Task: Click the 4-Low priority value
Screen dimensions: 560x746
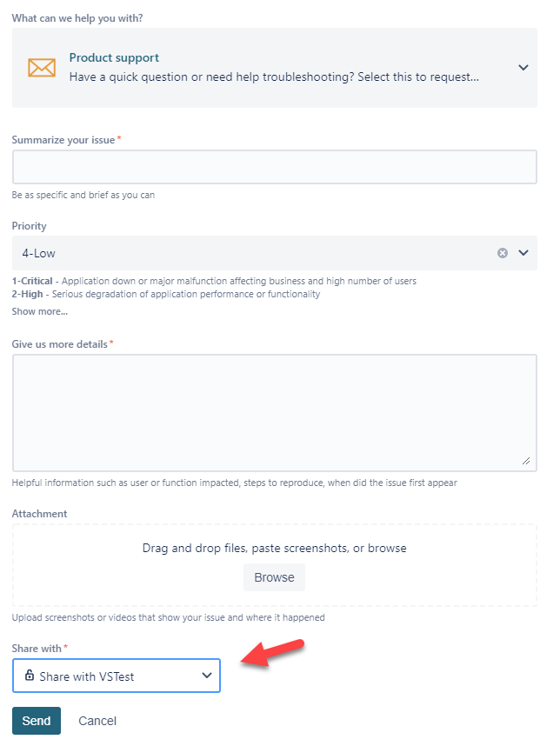Action: [39, 253]
